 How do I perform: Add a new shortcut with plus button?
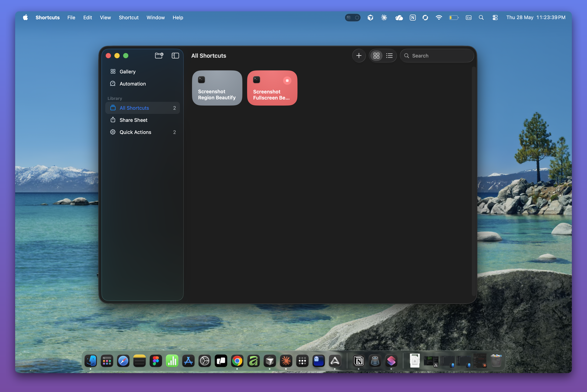pos(359,55)
